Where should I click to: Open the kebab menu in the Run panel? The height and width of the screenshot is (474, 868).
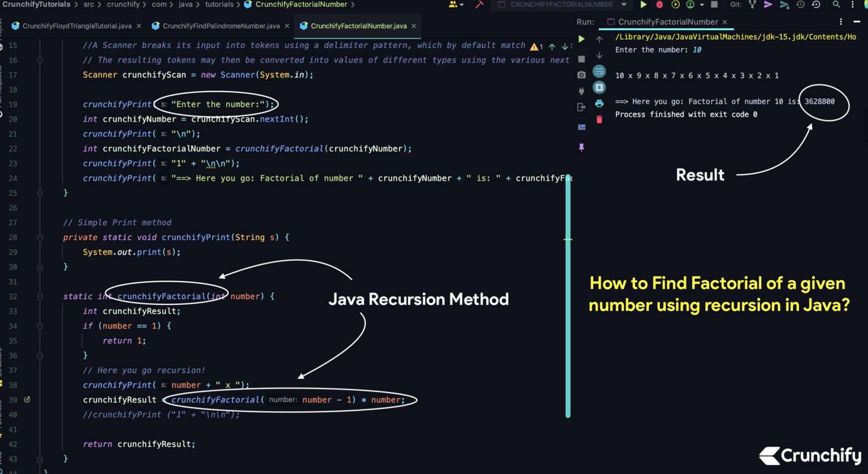point(842,21)
